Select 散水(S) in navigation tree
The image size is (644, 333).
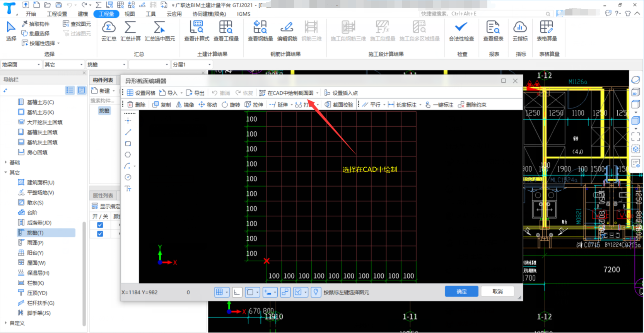(35, 202)
